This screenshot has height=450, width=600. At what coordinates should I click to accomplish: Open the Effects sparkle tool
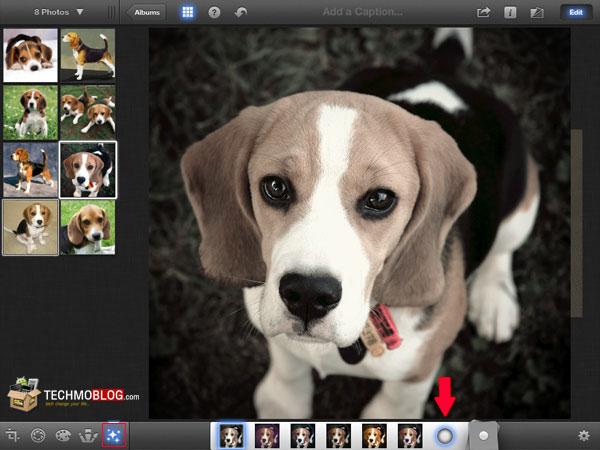[114, 435]
